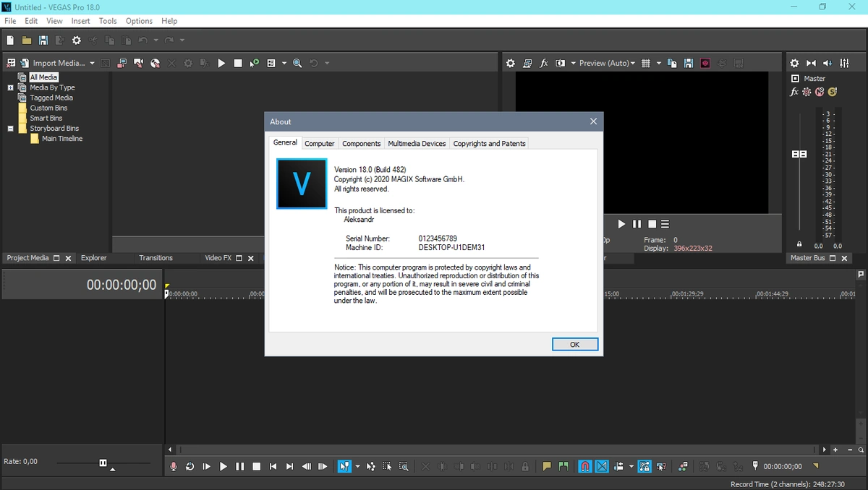Click the Import Media icon
Viewport: 868px width, 490px height.
pyautogui.click(x=25, y=63)
